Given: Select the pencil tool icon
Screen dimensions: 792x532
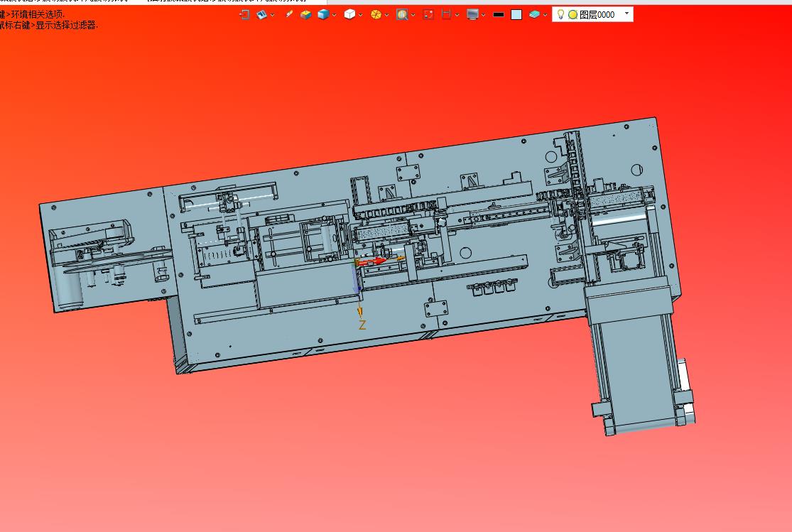Looking at the screenshot, I should (289, 14).
